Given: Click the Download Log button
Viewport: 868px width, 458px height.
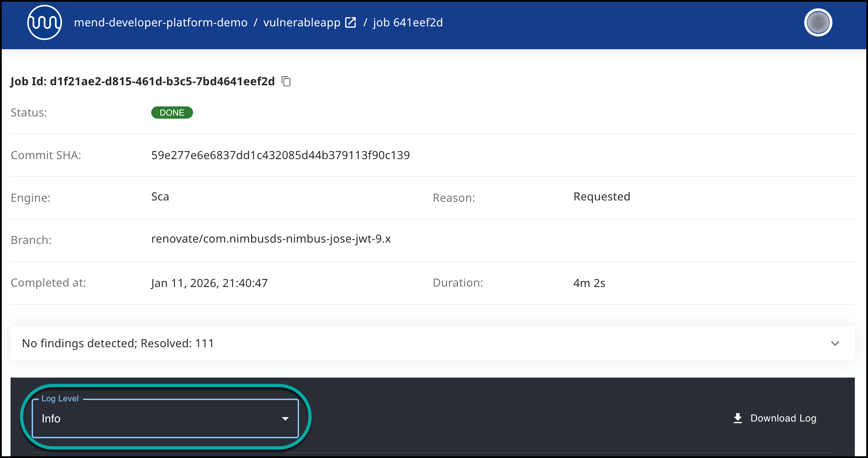Looking at the screenshot, I should tap(775, 418).
